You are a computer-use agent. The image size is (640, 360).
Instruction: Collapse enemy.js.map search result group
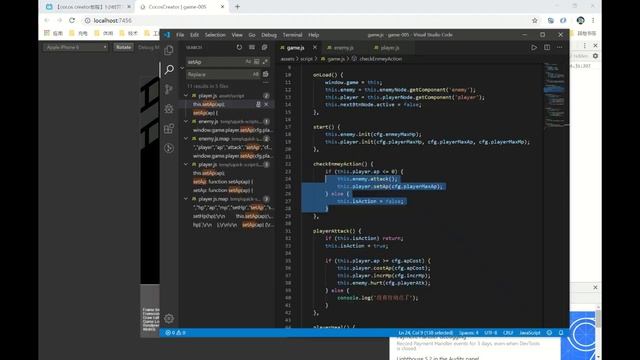pos(186,139)
